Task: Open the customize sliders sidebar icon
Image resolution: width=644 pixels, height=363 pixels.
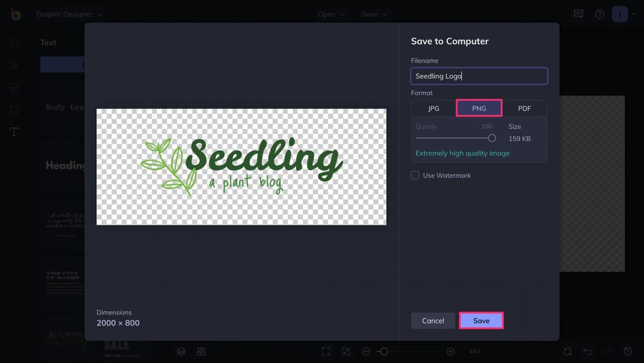Action: tap(14, 66)
